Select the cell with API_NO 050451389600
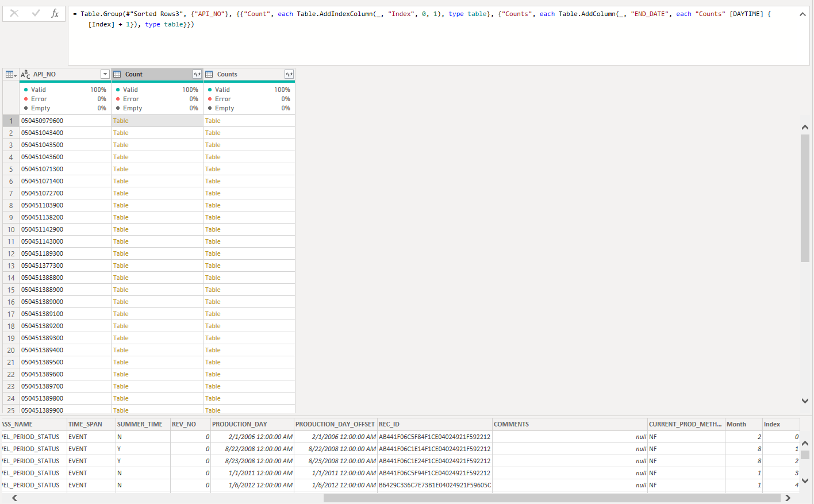Viewport: 814px width, 504px height. pos(65,374)
